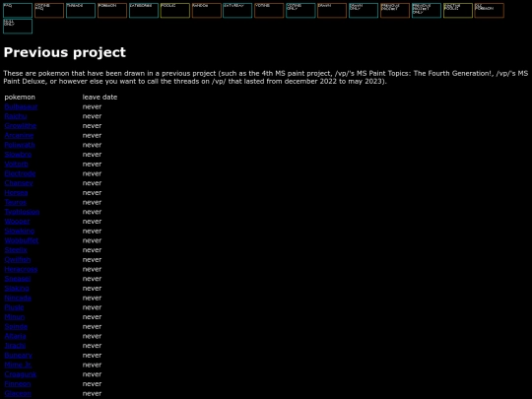Select 'never' in the Jirachi row
The height and width of the screenshot is (399, 532).
[92, 346]
